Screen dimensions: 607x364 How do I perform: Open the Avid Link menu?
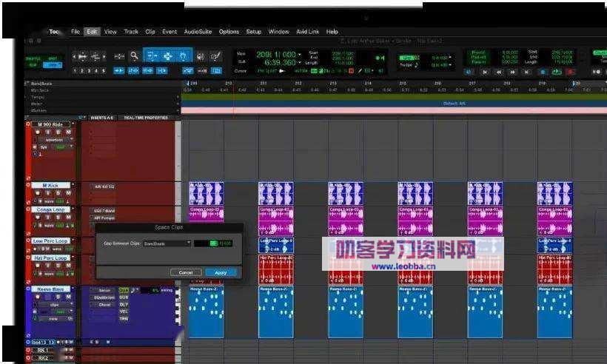pos(308,32)
